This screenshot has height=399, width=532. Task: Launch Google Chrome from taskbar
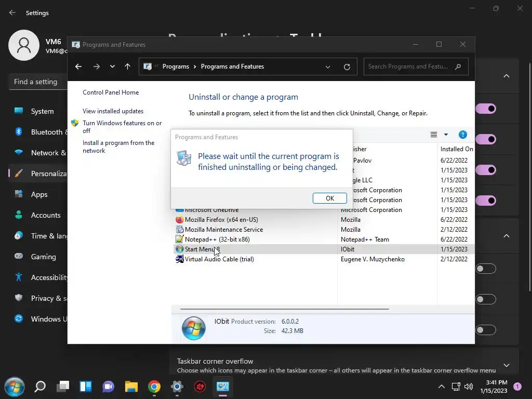(154, 387)
